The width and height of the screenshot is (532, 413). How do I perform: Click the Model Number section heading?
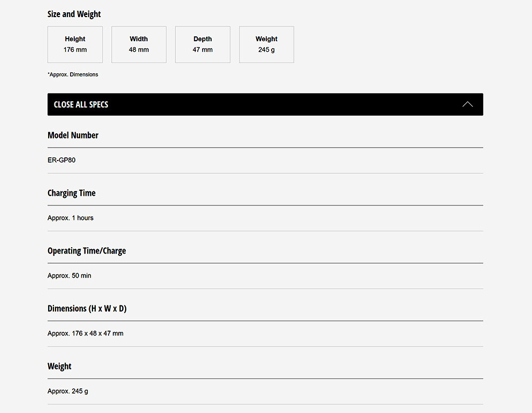click(73, 135)
